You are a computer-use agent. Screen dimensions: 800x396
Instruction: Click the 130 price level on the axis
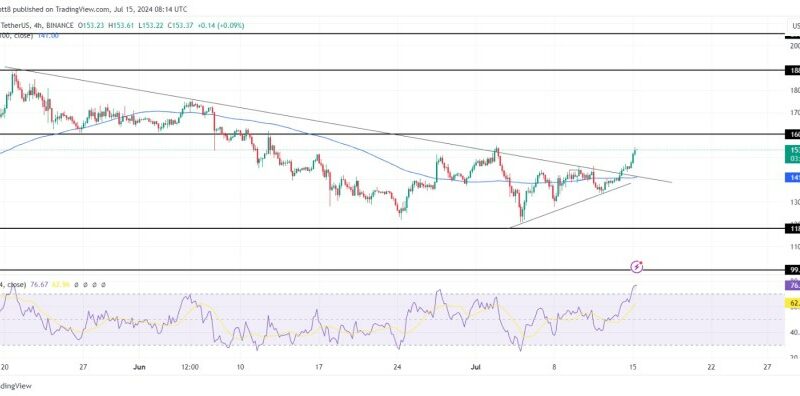click(794, 202)
